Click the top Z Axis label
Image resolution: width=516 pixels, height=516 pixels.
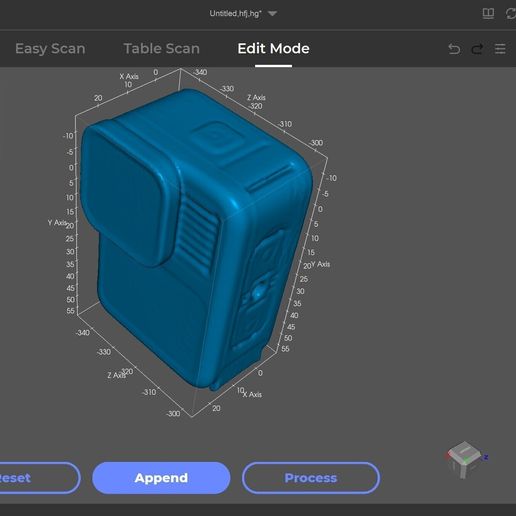click(256, 98)
